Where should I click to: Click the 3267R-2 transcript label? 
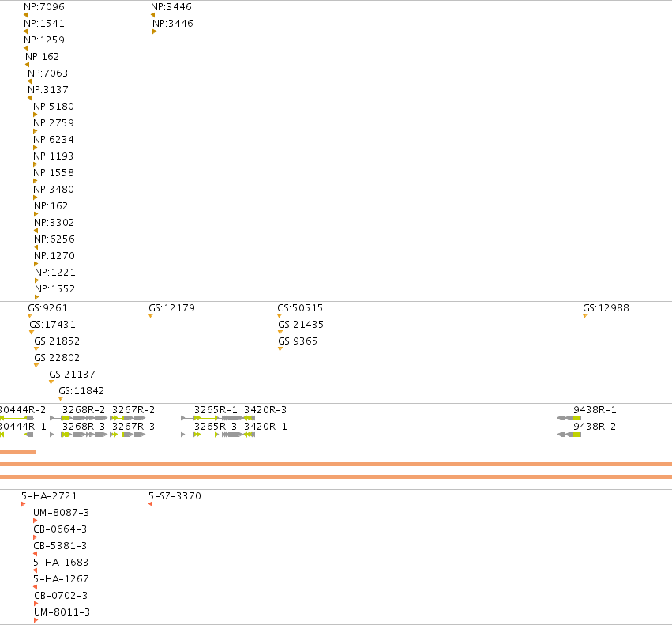tap(133, 410)
